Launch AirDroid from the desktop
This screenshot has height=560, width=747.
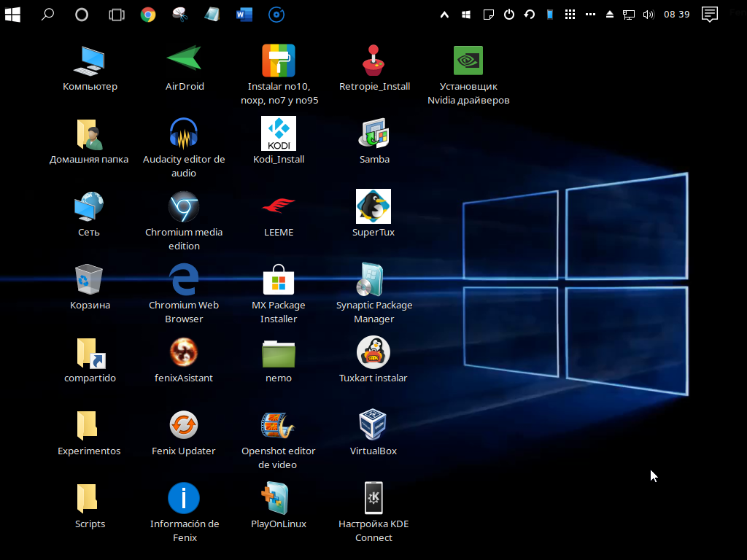(184, 58)
